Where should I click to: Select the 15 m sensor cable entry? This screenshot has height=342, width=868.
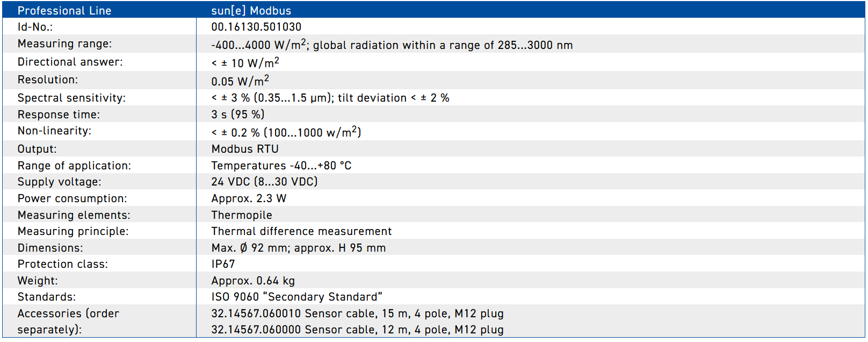pos(358,313)
